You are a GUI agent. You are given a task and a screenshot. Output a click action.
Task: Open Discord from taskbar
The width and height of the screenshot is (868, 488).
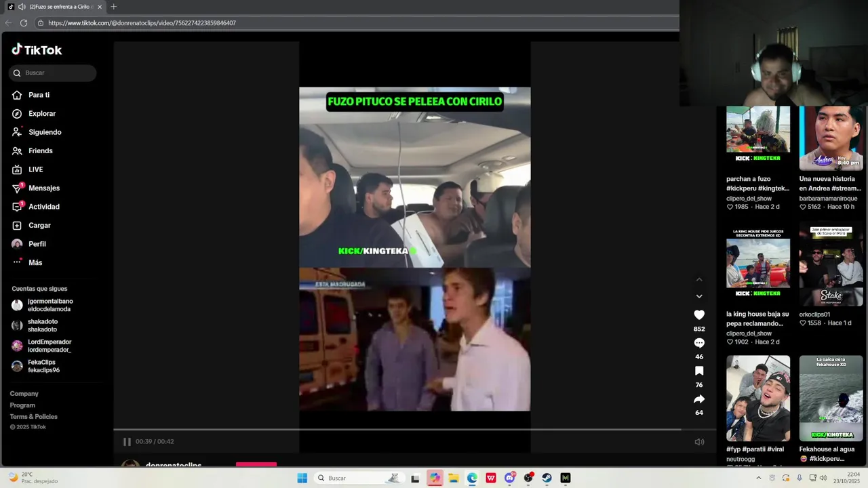pyautogui.click(x=510, y=478)
